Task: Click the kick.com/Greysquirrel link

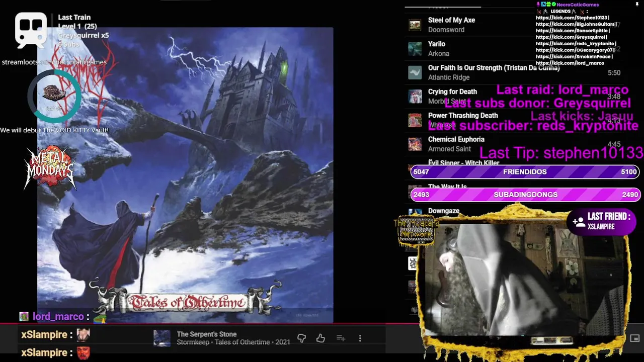Action: click(x=571, y=37)
